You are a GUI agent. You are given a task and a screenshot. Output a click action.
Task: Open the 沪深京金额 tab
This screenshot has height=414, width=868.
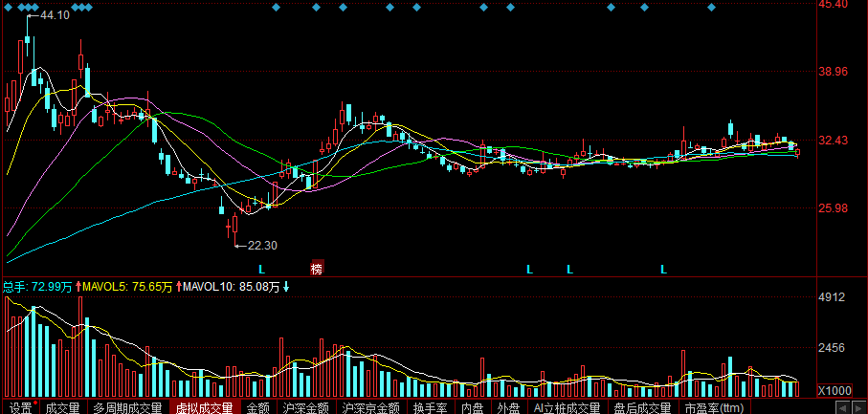click(371, 408)
